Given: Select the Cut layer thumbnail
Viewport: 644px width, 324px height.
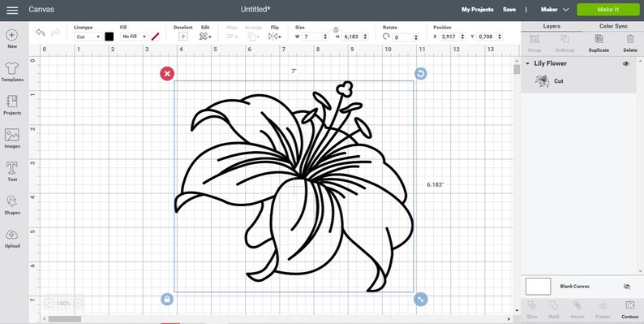Looking at the screenshot, I should pyautogui.click(x=542, y=81).
